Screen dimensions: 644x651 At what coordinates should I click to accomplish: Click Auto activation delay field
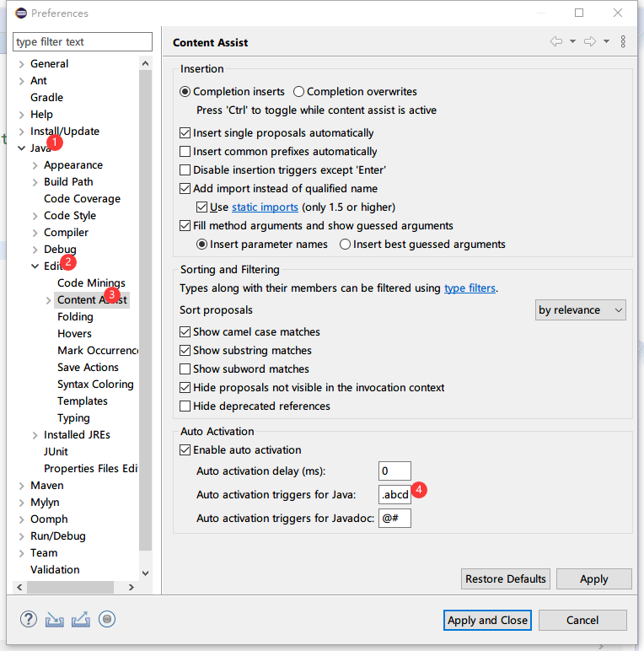click(x=394, y=471)
